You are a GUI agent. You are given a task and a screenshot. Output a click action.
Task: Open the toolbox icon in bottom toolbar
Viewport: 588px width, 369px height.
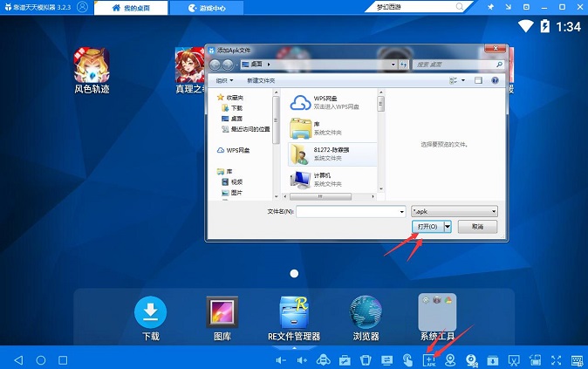tap(345, 360)
